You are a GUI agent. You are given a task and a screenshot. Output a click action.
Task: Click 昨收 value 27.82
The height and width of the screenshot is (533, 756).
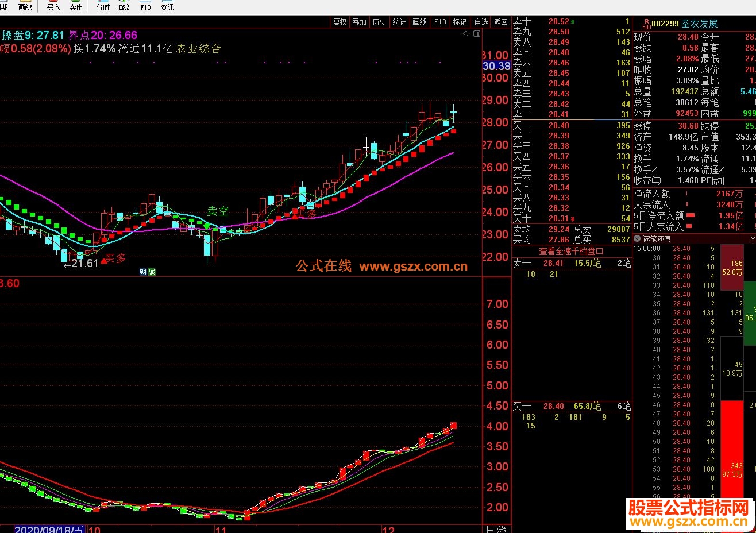[x=688, y=69]
